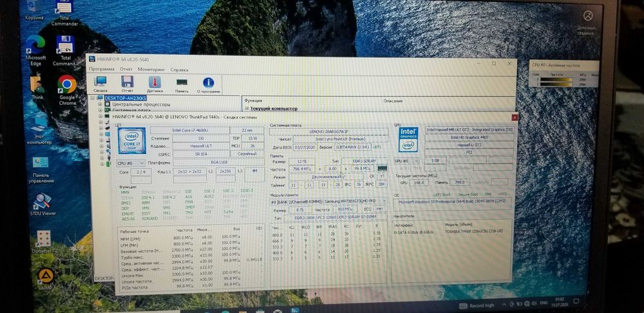Close the Сводка системы summary window
Screen dimensions: 644x313
[x=514, y=117]
